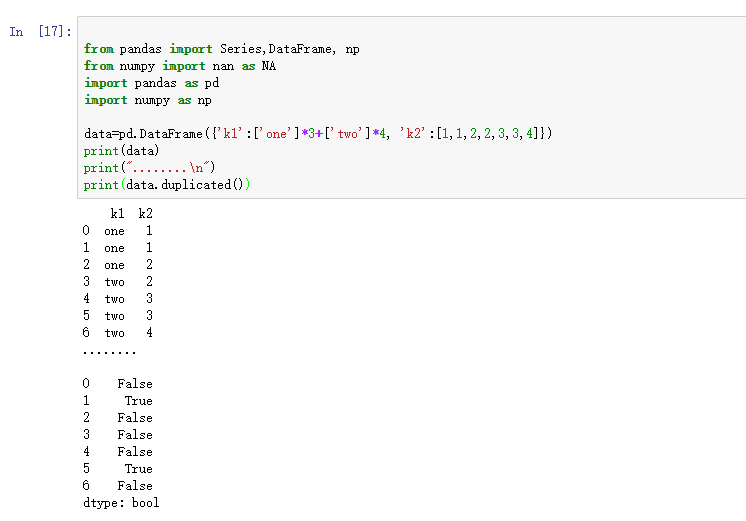
Task: Click output row '3 two 2'
Action: tap(117, 282)
